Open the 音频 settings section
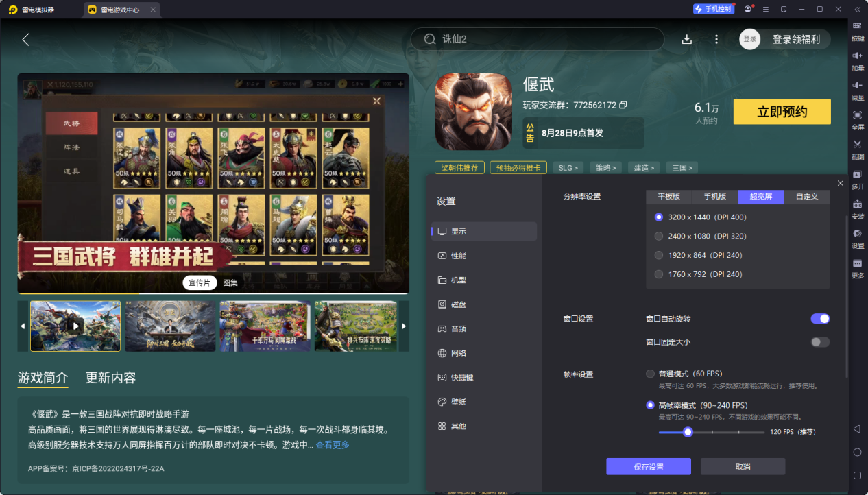This screenshot has height=495, width=868. [484, 329]
